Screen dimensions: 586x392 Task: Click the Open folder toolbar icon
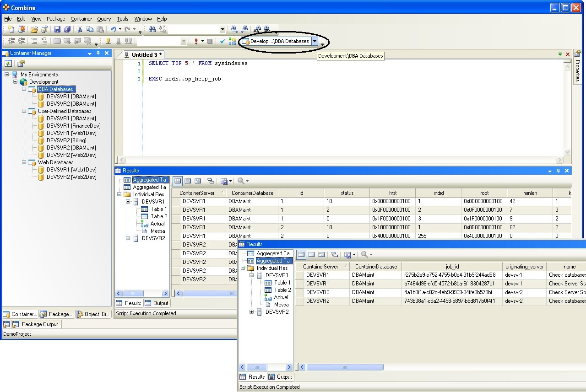point(34,29)
